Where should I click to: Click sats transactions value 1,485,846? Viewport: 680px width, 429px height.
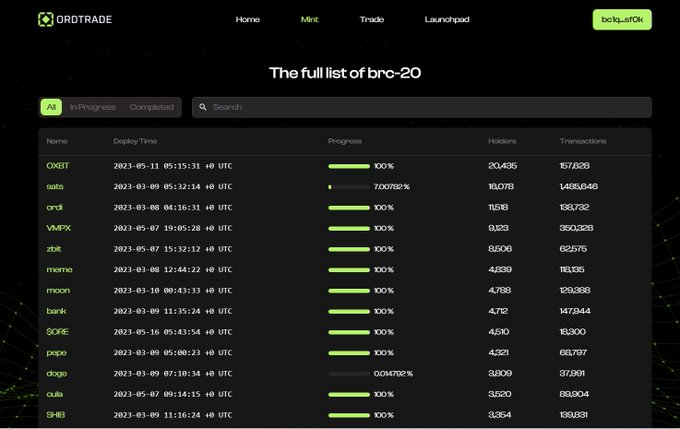click(x=579, y=187)
